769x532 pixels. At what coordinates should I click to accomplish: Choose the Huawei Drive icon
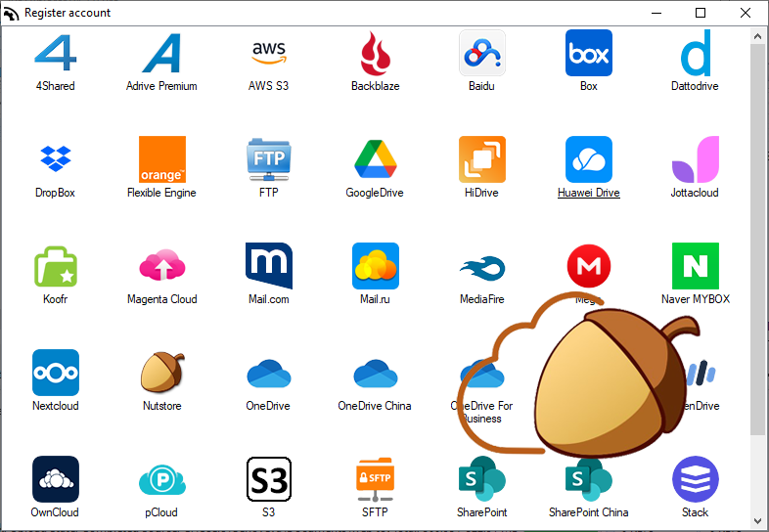point(589,159)
